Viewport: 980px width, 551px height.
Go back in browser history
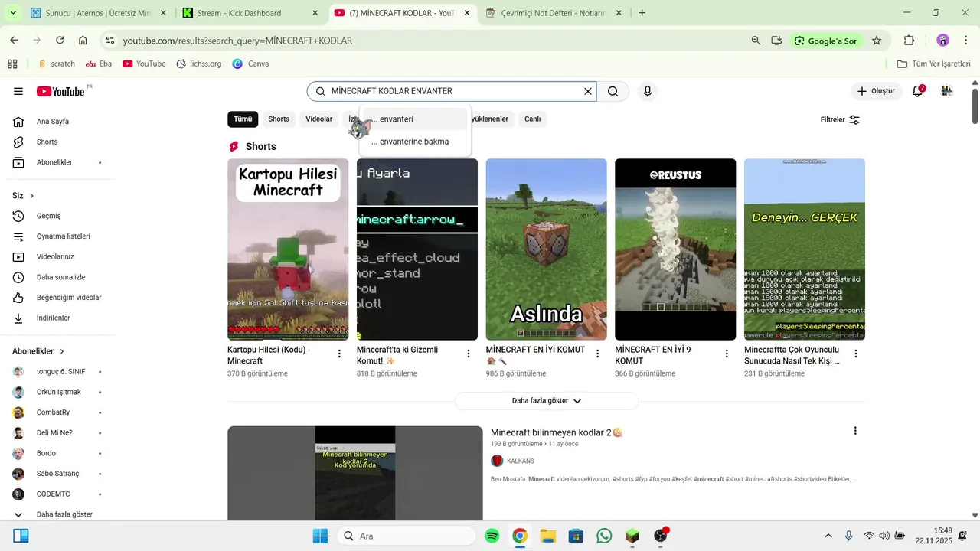point(14,41)
